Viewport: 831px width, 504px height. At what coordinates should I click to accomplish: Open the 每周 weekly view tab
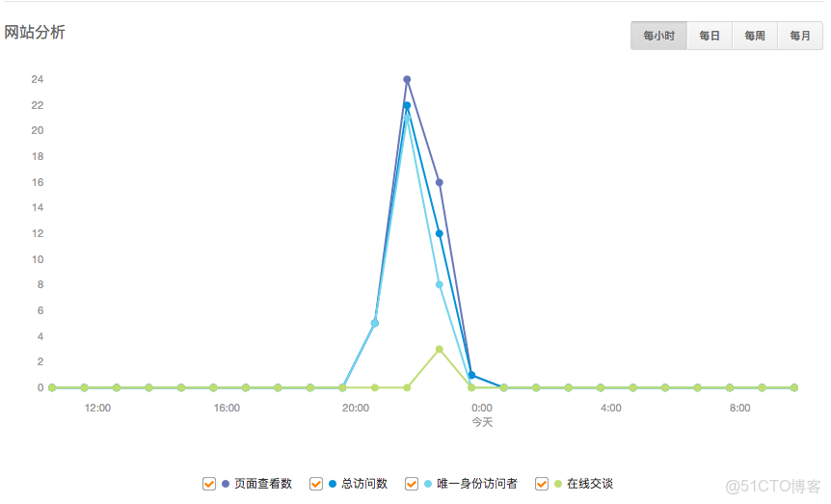tap(755, 36)
